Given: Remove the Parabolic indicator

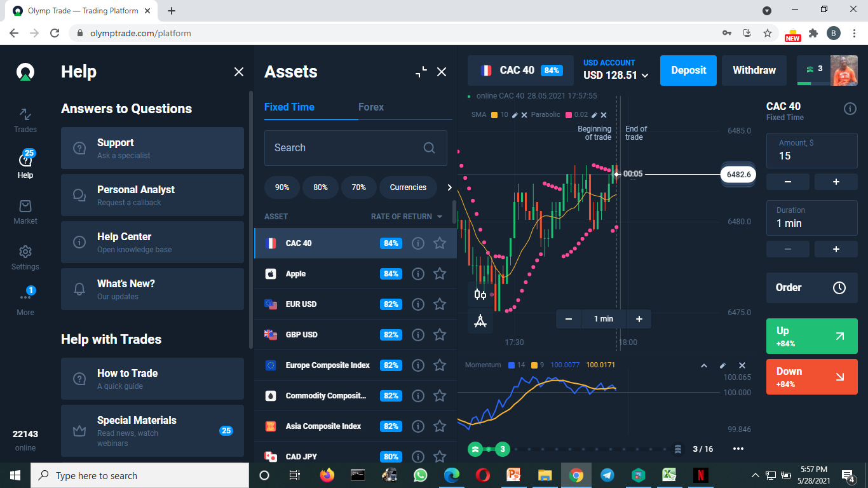Looking at the screenshot, I should click(x=604, y=115).
